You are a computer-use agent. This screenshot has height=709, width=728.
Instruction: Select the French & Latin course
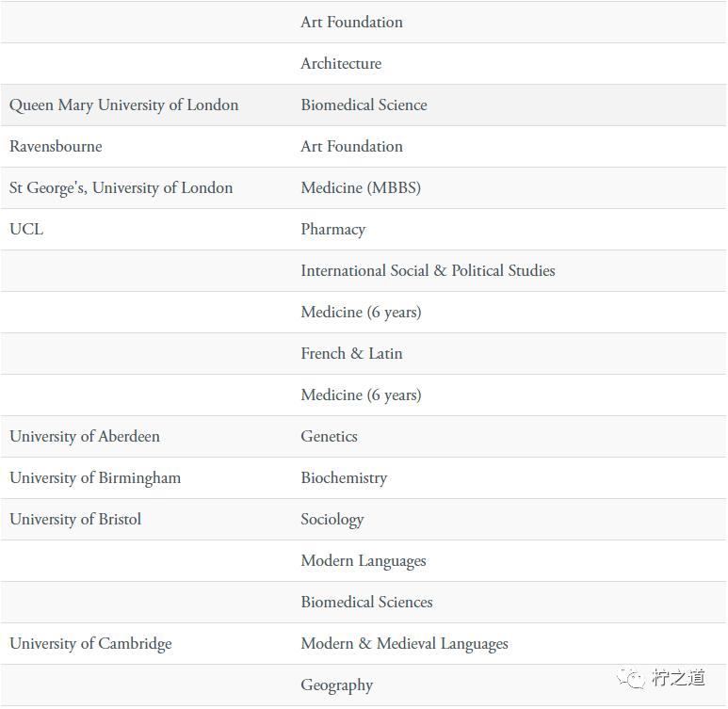click(351, 353)
